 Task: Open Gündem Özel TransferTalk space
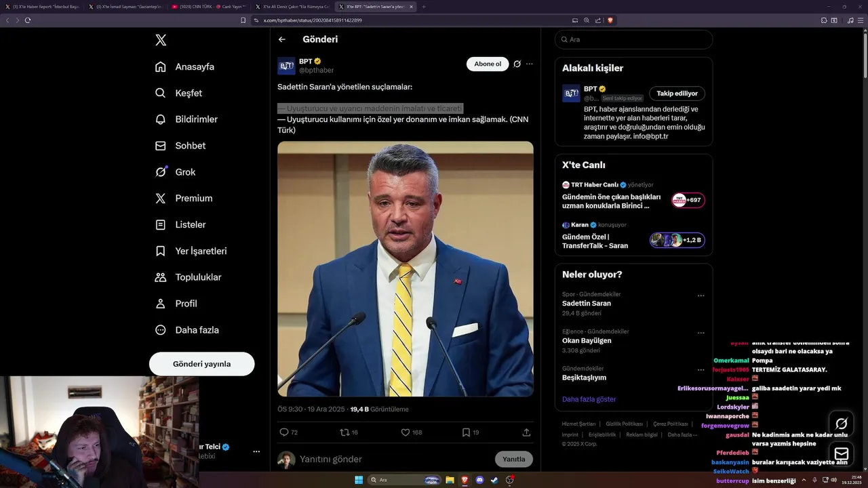pos(633,236)
